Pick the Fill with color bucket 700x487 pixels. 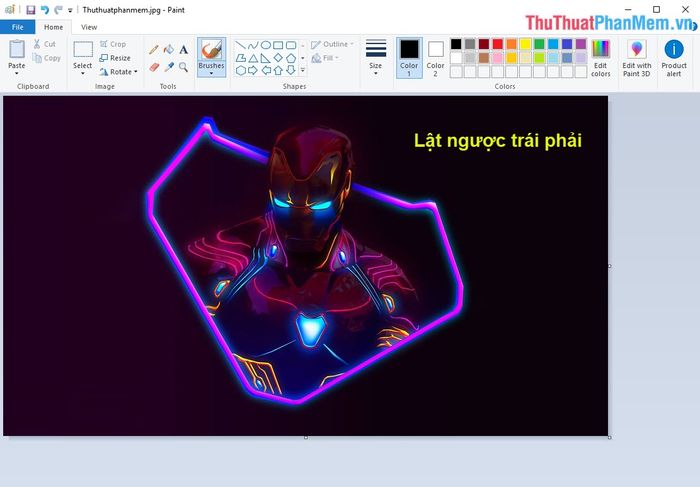[169, 49]
